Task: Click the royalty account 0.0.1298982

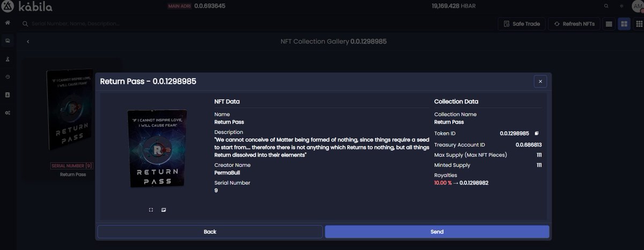Action: [474, 183]
